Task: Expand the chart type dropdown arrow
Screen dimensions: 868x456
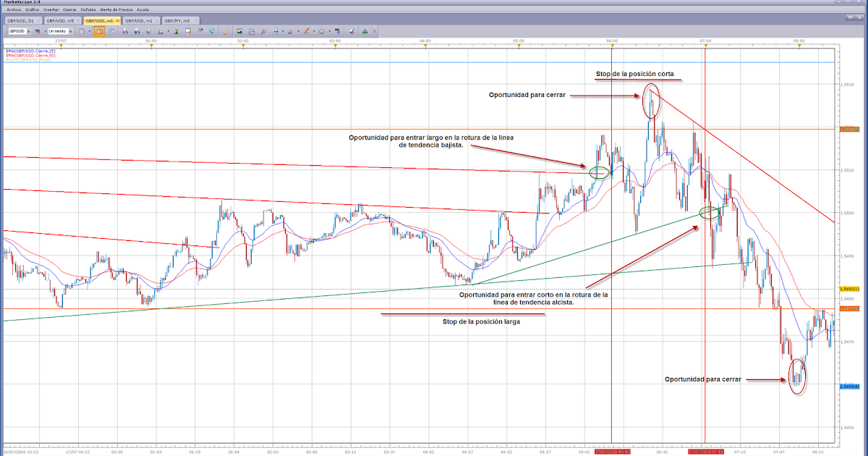Action: tap(89, 31)
